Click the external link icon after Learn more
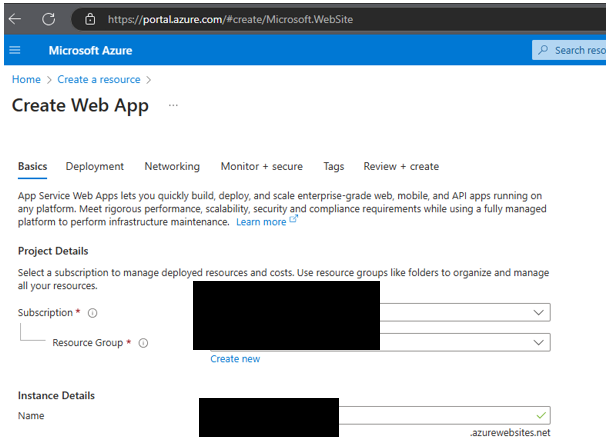613x442 pixels. click(293, 219)
